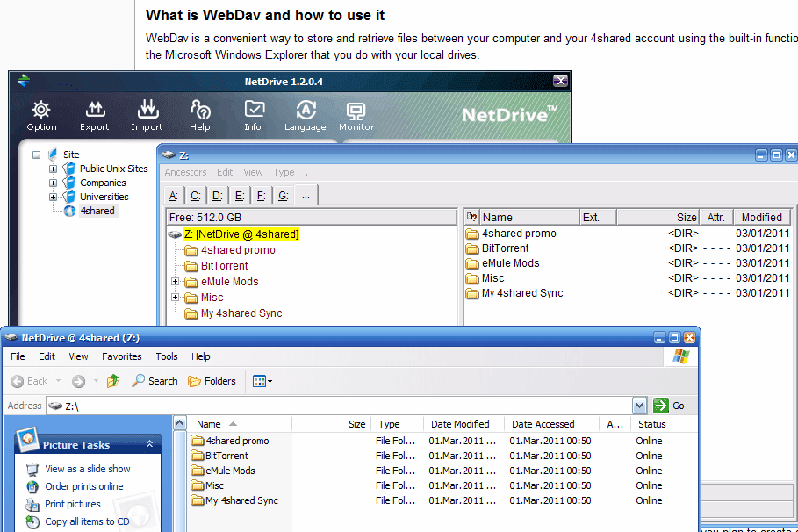Click Copy all items to CD link

click(87, 521)
